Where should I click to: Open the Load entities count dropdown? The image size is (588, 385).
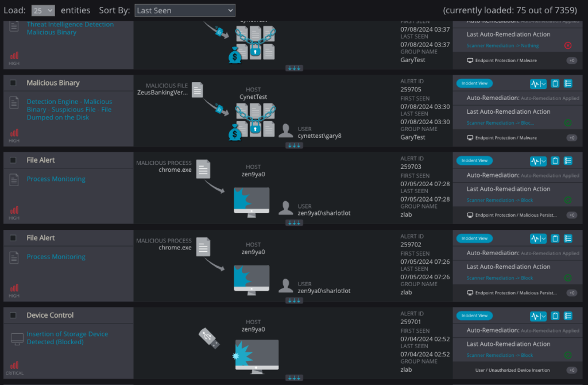pyautogui.click(x=42, y=10)
